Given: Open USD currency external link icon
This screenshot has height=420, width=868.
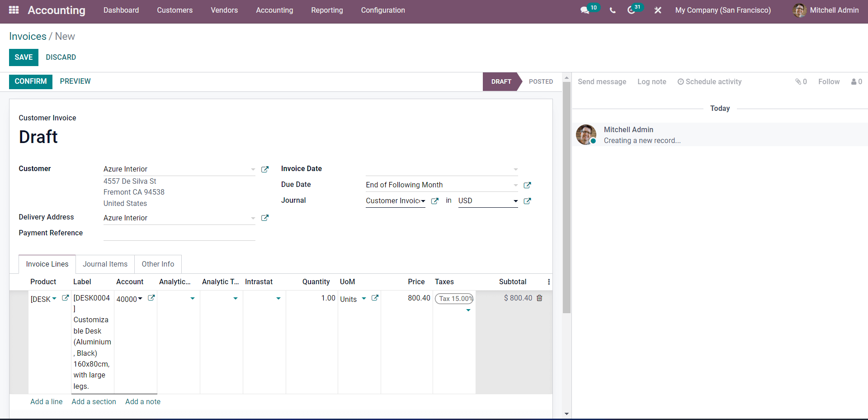Looking at the screenshot, I should [x=527, y=201].
